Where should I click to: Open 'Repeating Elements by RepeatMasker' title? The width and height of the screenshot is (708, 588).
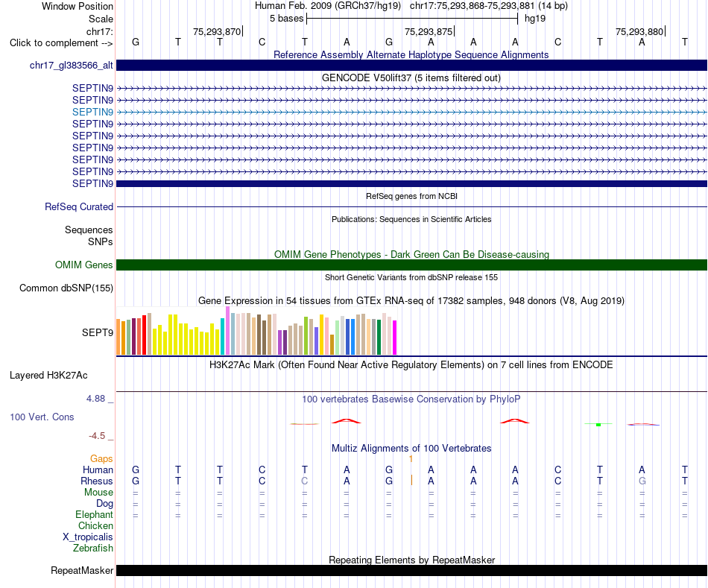pos(411,560)
